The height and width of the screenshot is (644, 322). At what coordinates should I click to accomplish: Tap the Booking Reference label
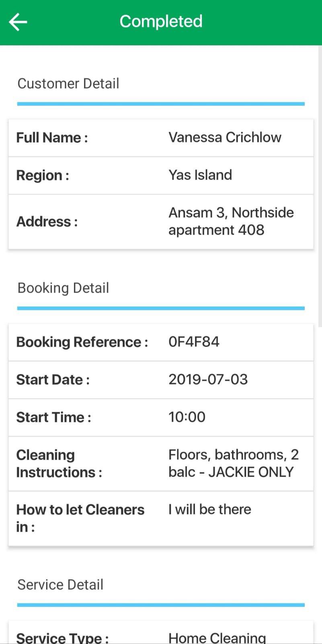(x=82, y=342)
